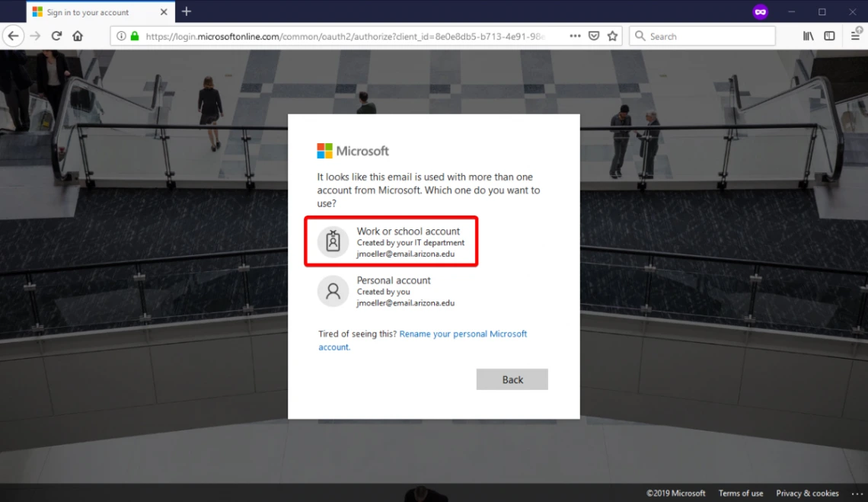Click the green secure connection padlock
The image size is (868, 502).
tap(135, 36)
